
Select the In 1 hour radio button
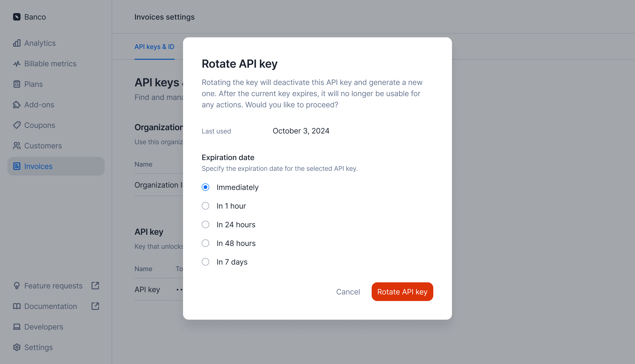tap(205, 206)
